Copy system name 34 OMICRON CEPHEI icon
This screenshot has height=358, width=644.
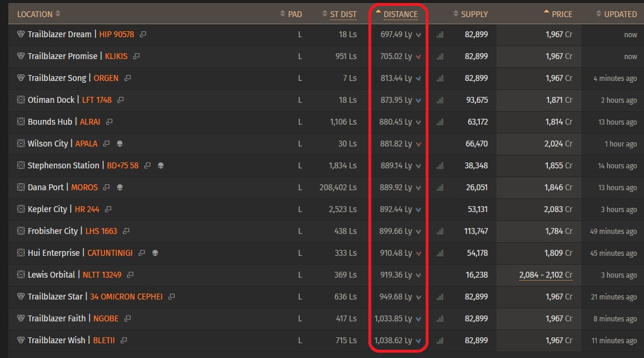(x=172, y=297)
